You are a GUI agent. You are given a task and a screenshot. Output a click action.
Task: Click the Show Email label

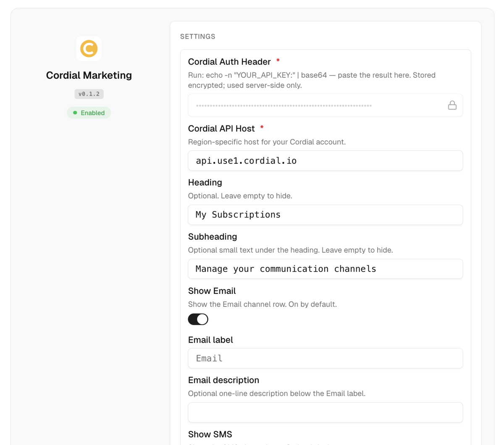click(212, 291)
